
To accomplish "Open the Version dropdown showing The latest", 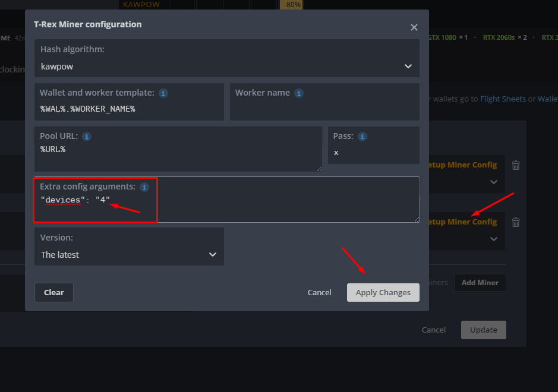I will coord(129,246).
